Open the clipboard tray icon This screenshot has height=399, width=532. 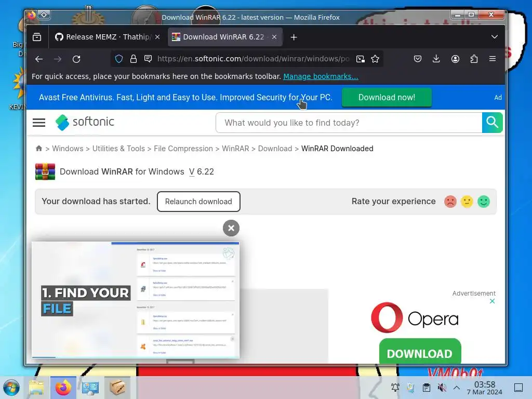(x=426, y=388)
